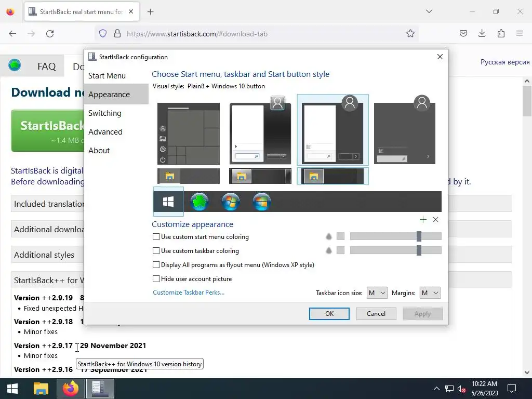Select the Windows 7 orb start button
532x399 pixels.
[231, 202]
